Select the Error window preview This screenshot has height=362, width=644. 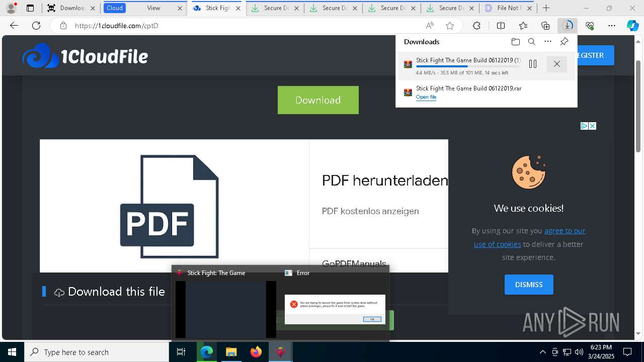pos(335,303)
